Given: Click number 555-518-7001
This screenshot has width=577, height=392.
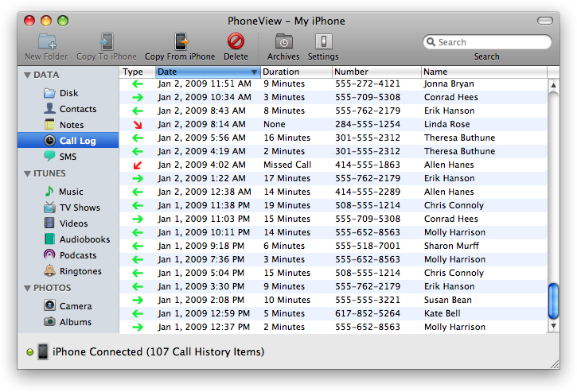Looking at the screenshot, I should [367, 246].
